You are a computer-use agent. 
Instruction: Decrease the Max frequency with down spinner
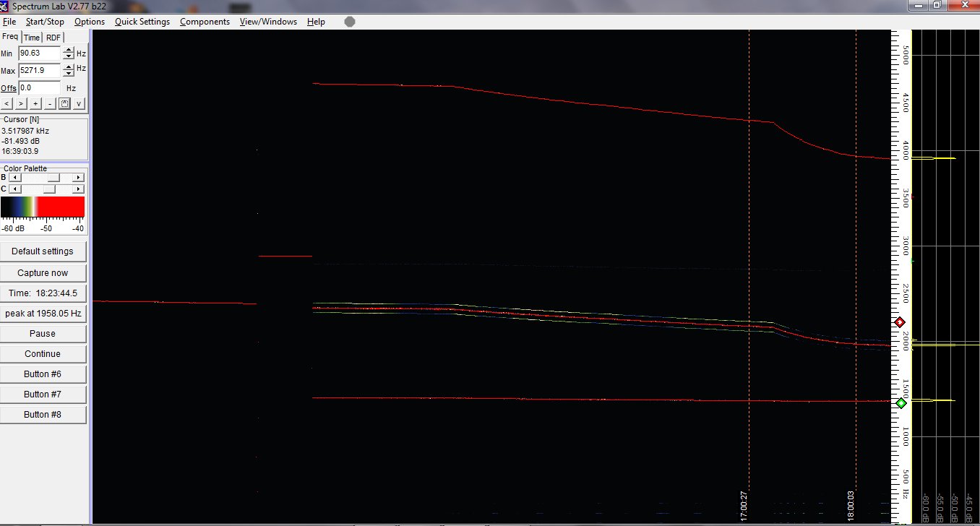tap(68, 74)
